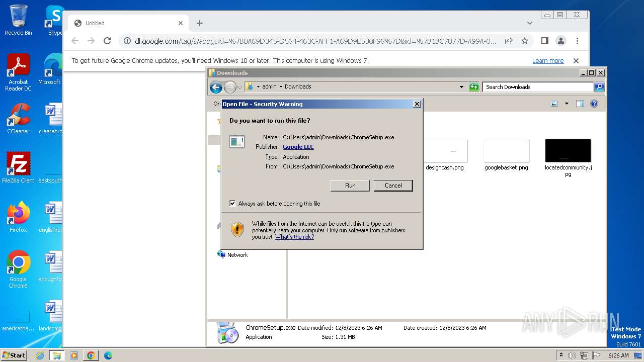Image resolution: width=644 pixels, height=362 pixels.
Task: Open the Learn more link
Action: click(x=548, y=61)
